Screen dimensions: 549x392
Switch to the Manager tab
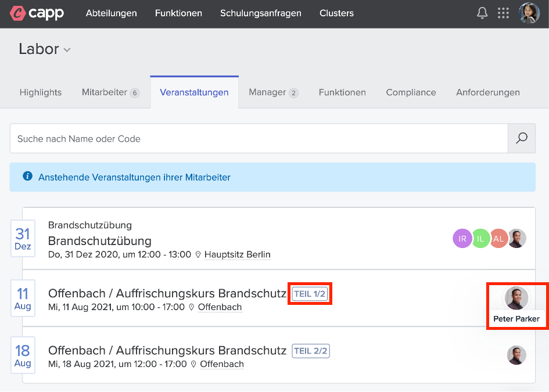[x=274, y=92]
